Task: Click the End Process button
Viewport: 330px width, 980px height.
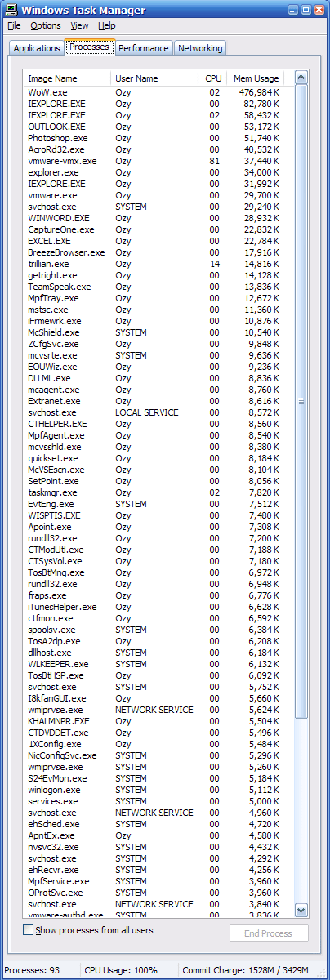Action: [270, 933]
